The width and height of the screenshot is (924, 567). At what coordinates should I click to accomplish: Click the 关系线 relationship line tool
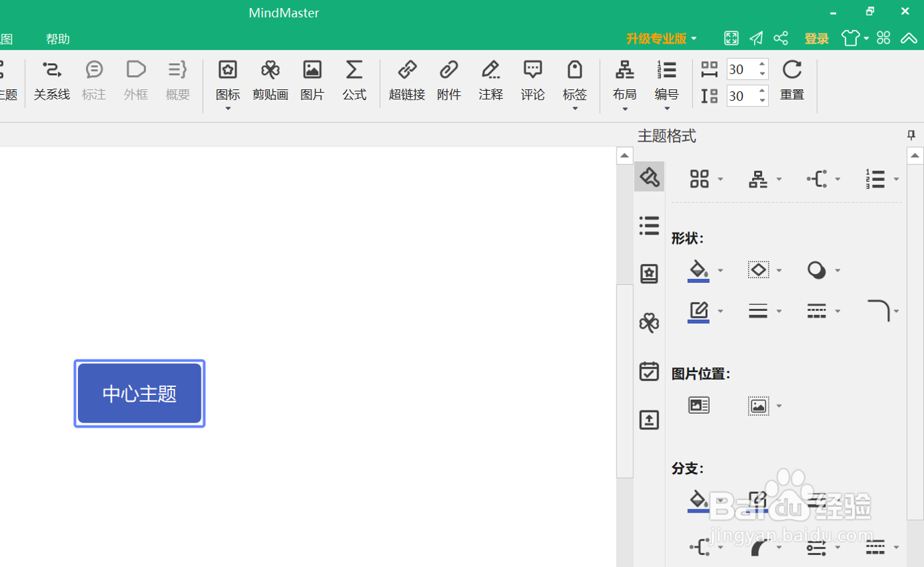(x=52, y=81)
